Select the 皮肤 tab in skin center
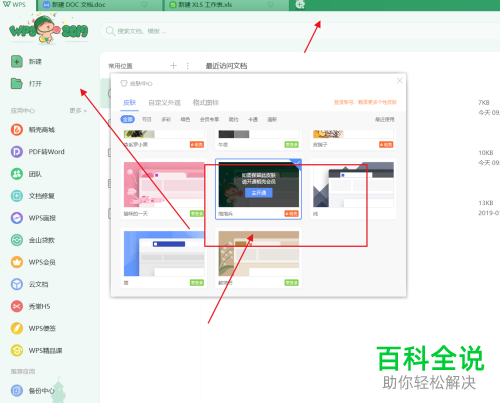 (129, 102)
